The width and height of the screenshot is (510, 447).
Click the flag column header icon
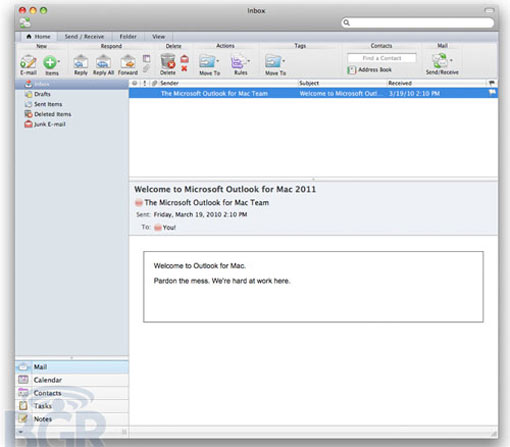click(x=492, y=83)
